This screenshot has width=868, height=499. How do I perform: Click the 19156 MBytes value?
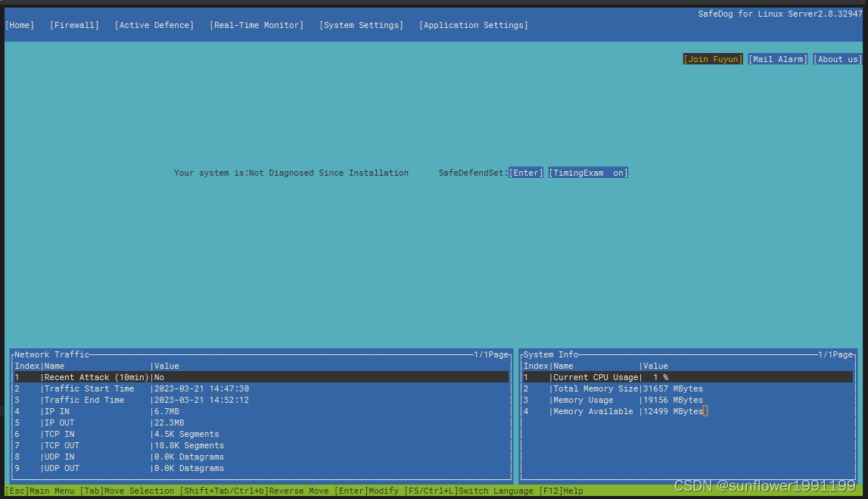(x=673, y=400)
